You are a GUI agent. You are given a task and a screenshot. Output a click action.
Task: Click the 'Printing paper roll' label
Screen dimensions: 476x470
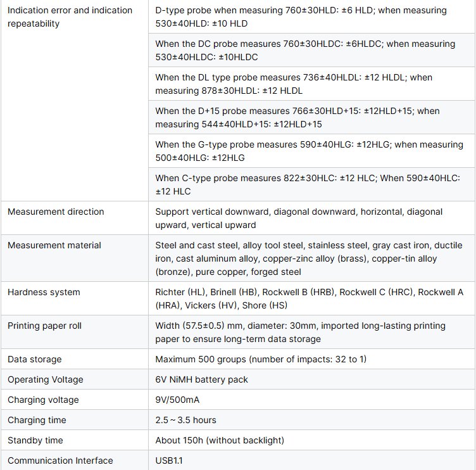pos(44,326)
